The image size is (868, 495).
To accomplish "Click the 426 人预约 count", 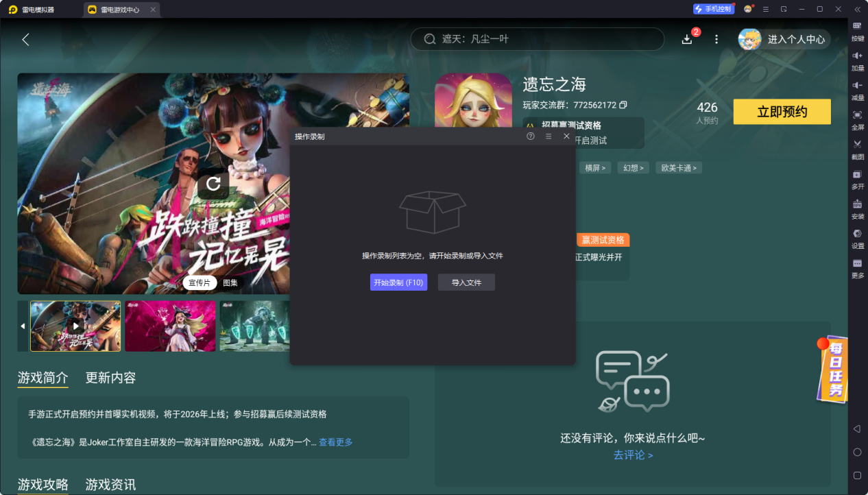I will coord(707,113).
